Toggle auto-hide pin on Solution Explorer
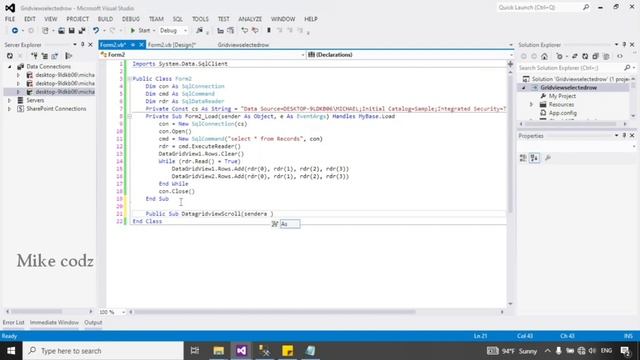This screenshot has height=360, width=640. click(624, 45)
